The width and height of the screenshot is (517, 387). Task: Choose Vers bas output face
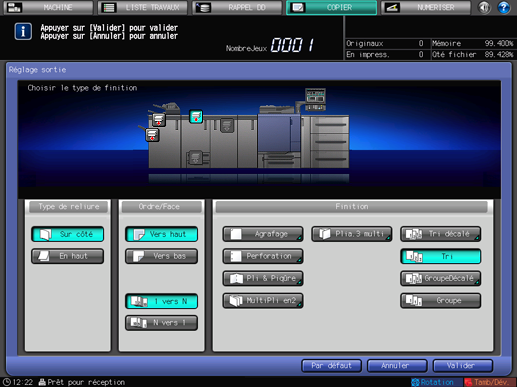click(x=161, y=256)
